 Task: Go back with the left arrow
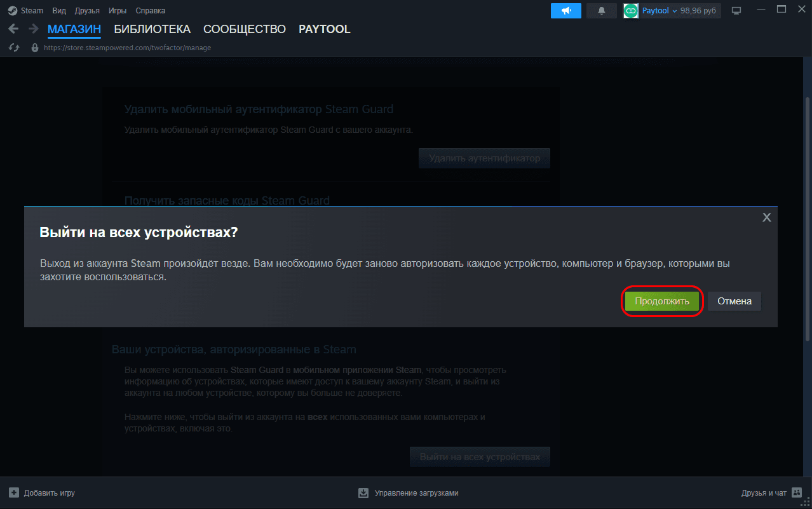coord(13,29)
